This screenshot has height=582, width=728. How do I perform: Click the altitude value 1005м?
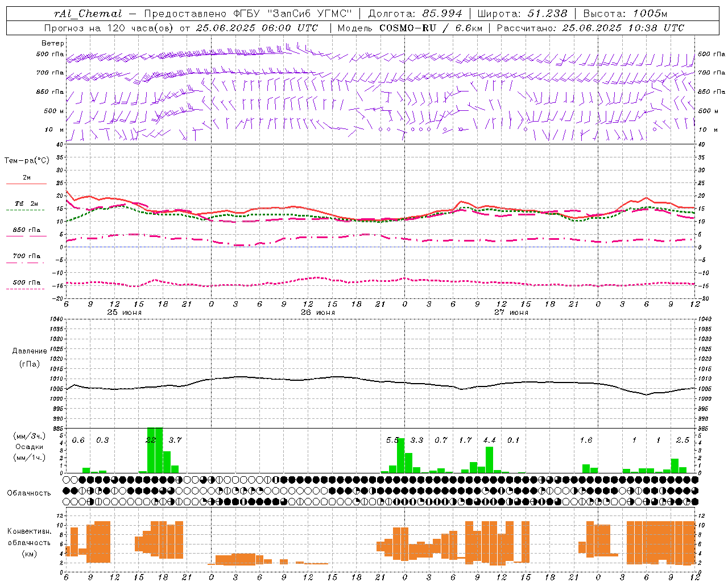click(650, 14)
